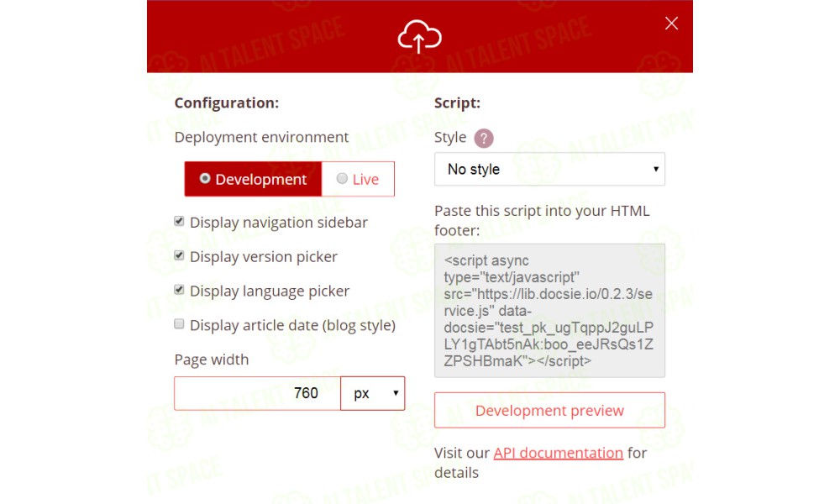The height and width of the screenshot is (504, 840).
Task: Click the 'Paste this script into your HTML footer' text
Action: (x=542, y=221)
